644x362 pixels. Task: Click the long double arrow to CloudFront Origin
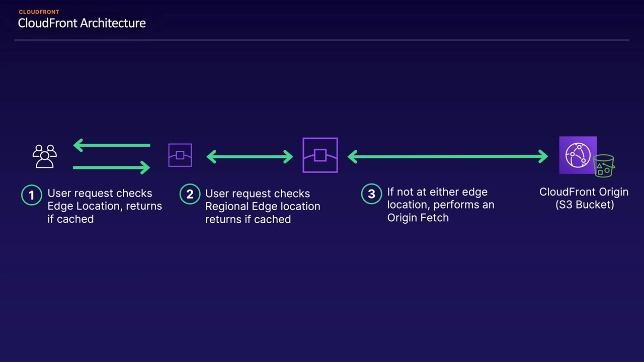point(447,157)
